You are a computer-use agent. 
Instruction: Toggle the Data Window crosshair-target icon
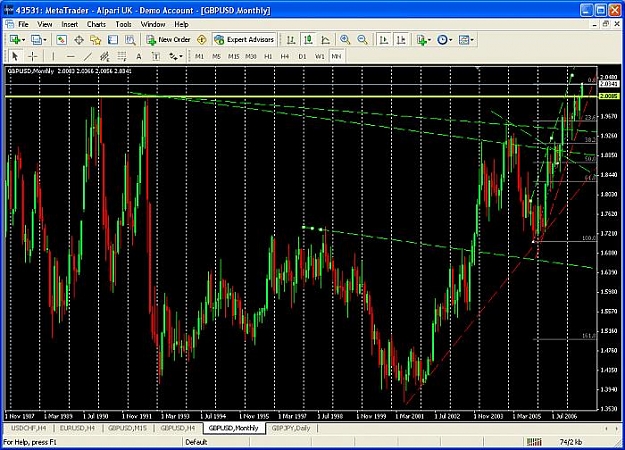79,40
